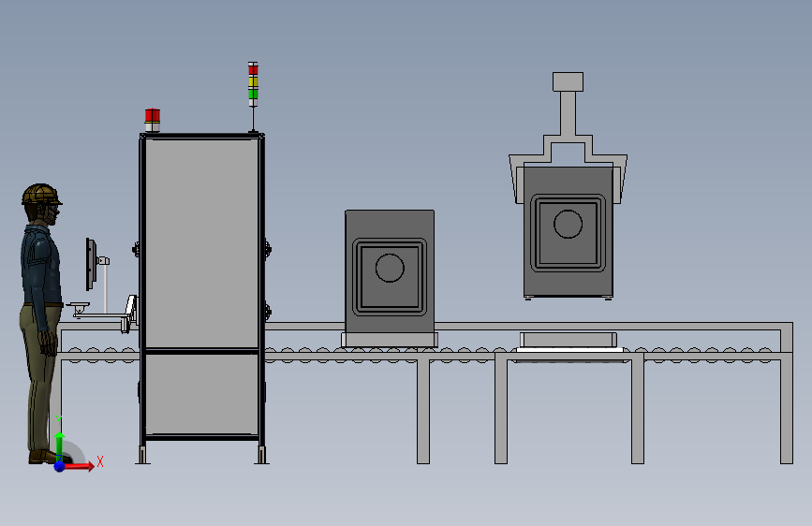The width and height of the screenshot is (812, 526).
Task: Select the yellow segment of the tower signal light
Action: click(253, 81)
